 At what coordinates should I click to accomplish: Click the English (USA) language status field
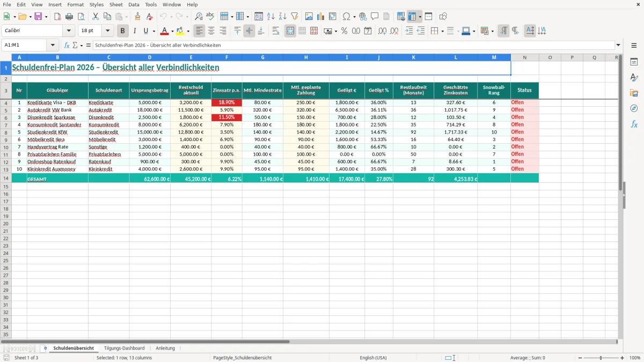click(373, 358)
